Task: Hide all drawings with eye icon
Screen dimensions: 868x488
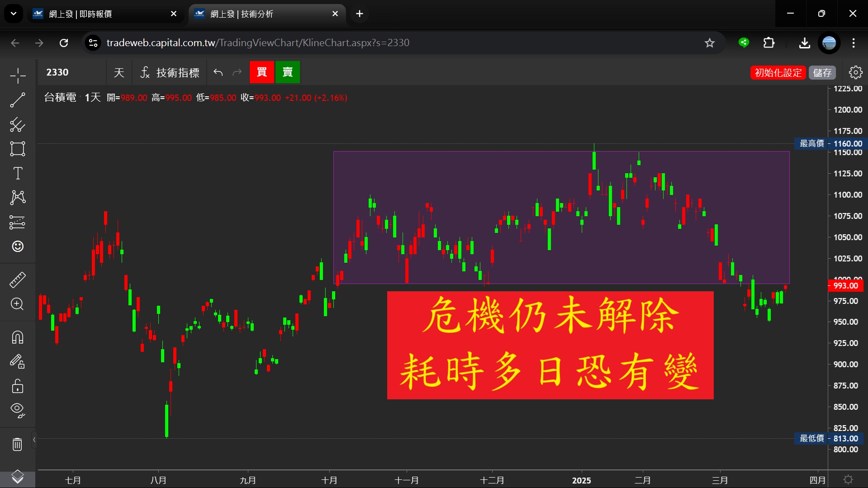Action: [18, 410]
